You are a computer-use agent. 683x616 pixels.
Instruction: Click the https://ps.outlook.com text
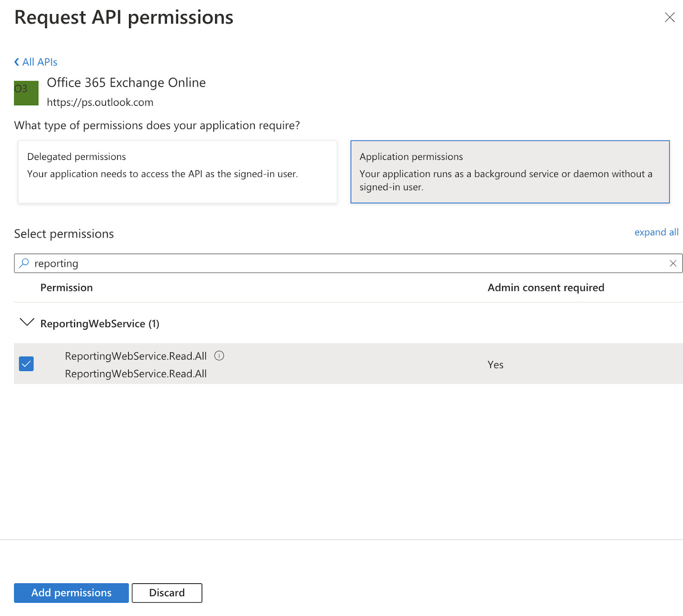(100, 102)
